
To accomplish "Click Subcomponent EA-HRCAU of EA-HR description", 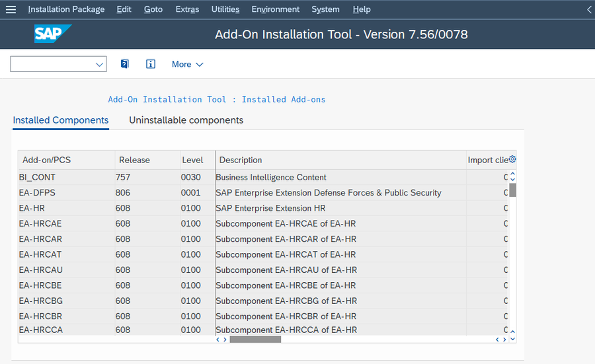I will tap(286, 270).
